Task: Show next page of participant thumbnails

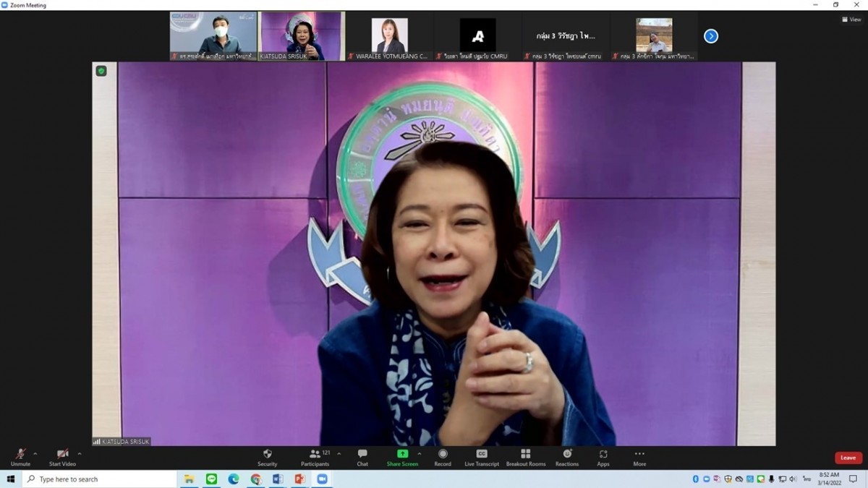Action: (x=711, y=36)
